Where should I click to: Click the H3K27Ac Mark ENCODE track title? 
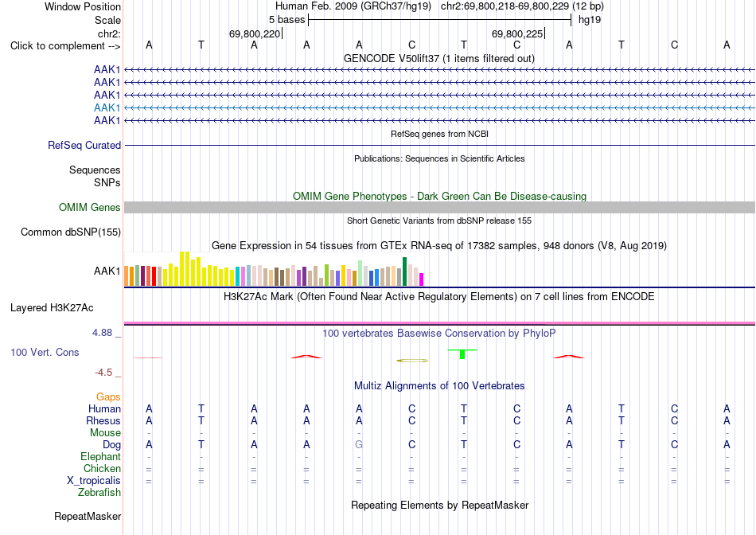pos(439,297)
